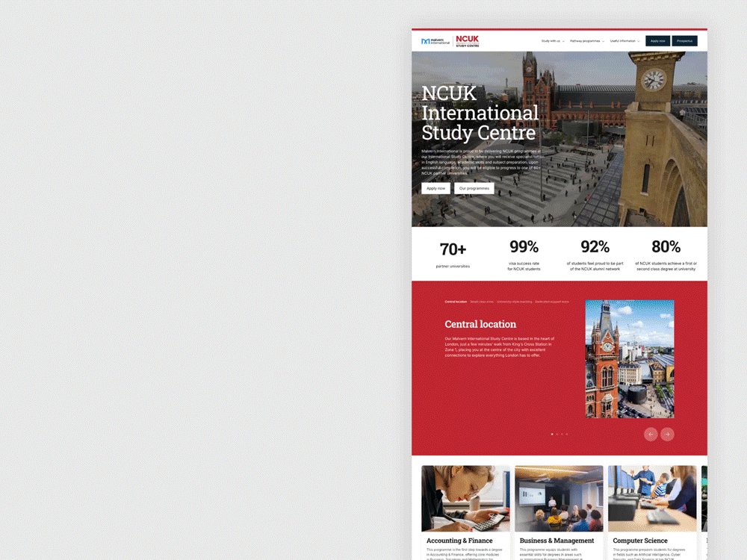This screenshot has height=560, width=747.
Task: Click the Accounting & Finance heading
Action: point(459,541)
